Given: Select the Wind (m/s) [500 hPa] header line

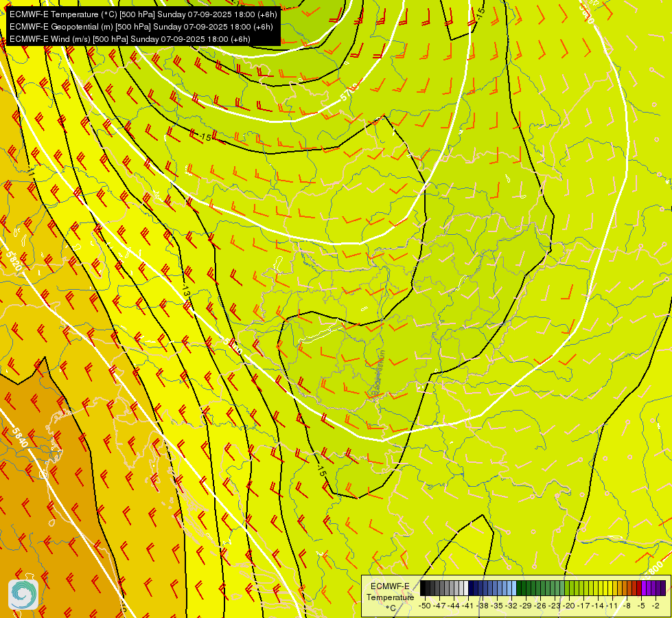Looking at the screenshot, I should point(130,39).
